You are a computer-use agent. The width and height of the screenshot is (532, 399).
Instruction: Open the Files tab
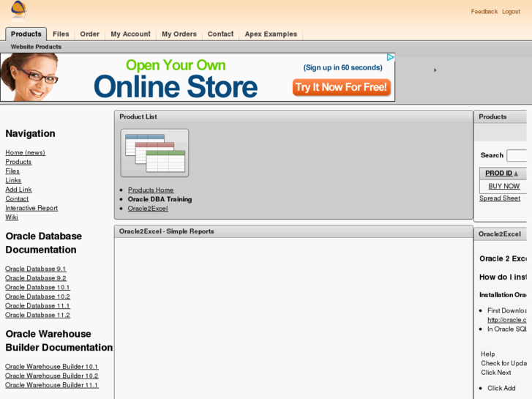(61, 34)
